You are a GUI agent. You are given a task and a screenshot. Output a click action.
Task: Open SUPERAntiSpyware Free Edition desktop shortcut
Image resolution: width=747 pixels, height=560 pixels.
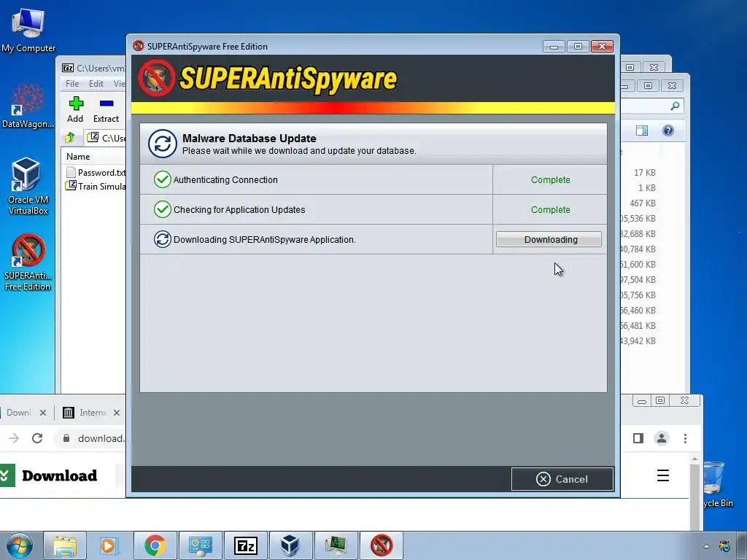point(28,262)
